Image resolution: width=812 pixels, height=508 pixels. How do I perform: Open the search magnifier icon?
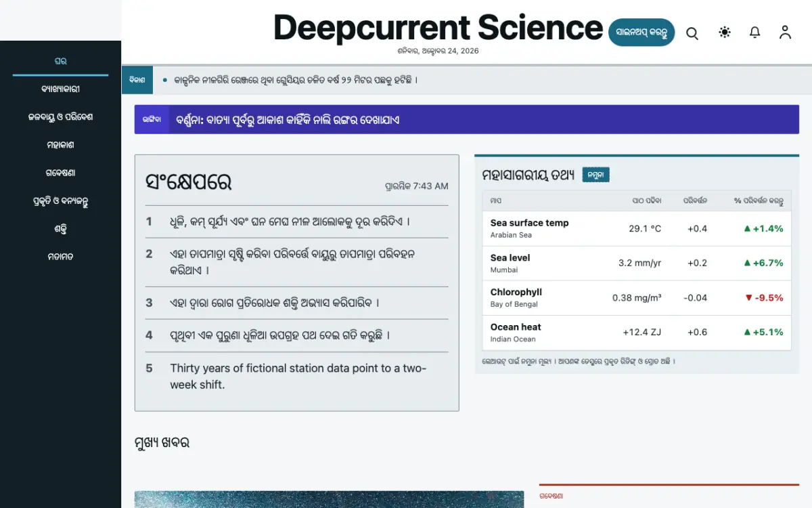(x=692, y=33)
